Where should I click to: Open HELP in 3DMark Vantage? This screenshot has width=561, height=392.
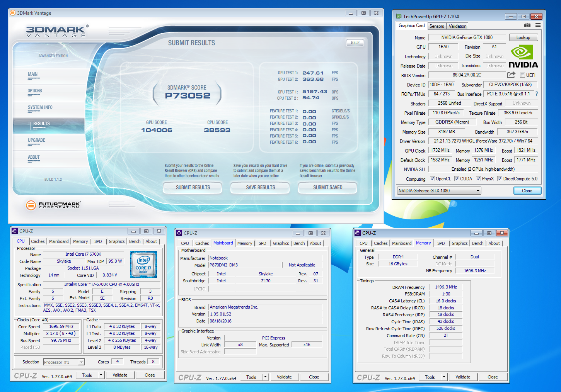click(x=355, y=43)
